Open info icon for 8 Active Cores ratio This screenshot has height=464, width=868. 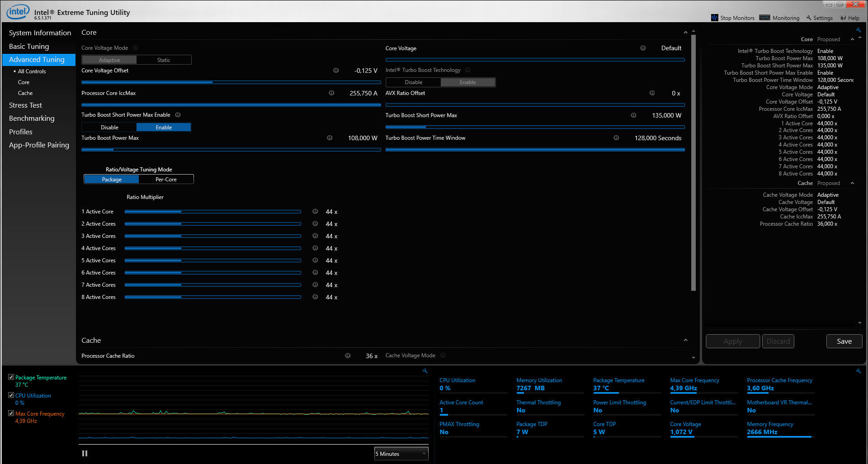[x=315, y=297]
